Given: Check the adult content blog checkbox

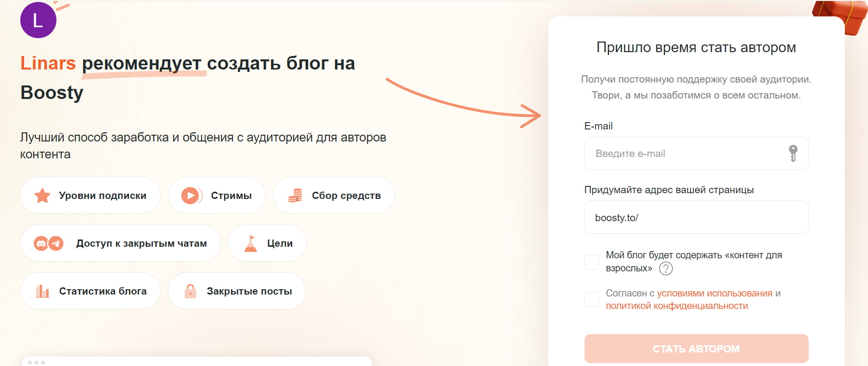Looking at the screenshot, I should coord(592,262).
